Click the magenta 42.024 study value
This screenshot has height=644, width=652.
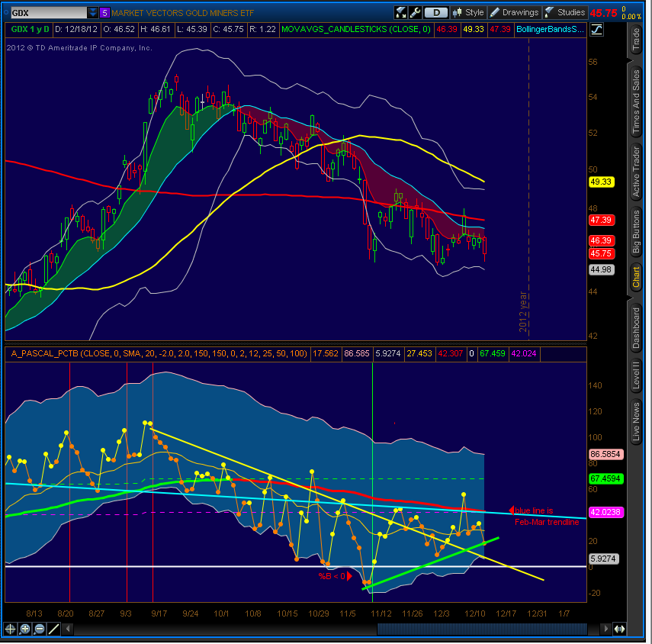(x=524, y=353)
